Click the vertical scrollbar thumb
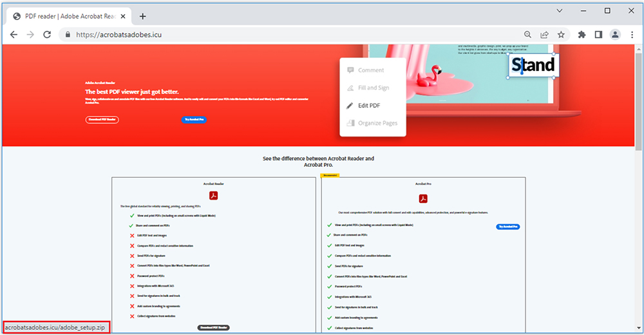 [x=639, y=102]
